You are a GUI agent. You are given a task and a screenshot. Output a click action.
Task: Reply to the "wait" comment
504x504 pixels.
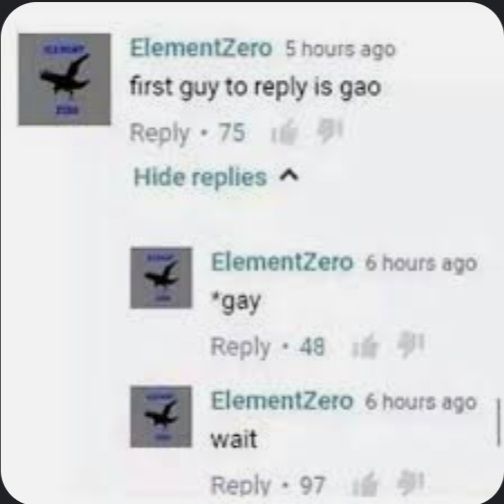241,485
